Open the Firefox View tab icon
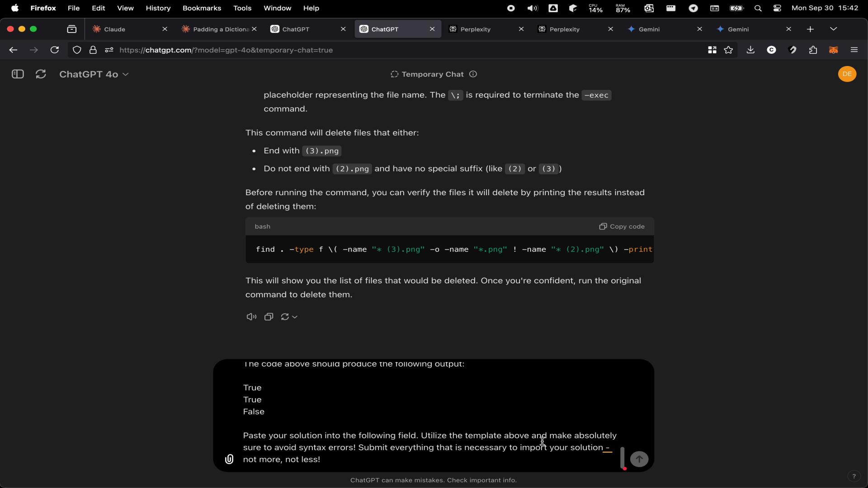This screenshot has height=488, width=868. (x=72, y=29)
